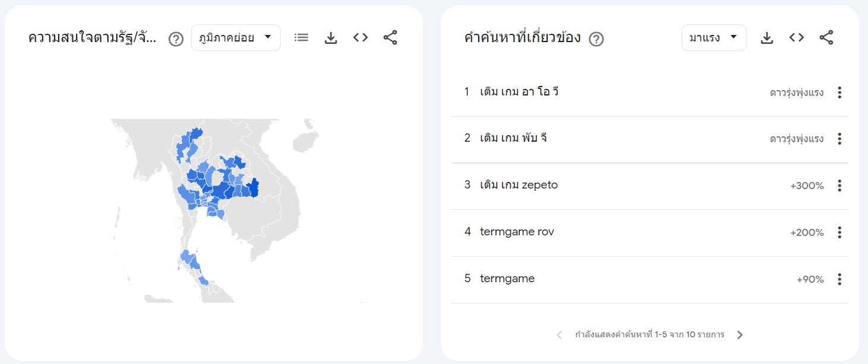Select the darkest blue province on the map
The height and width of the screenshot is (364, 868).
pyautogui.click(x=254, y=189)
